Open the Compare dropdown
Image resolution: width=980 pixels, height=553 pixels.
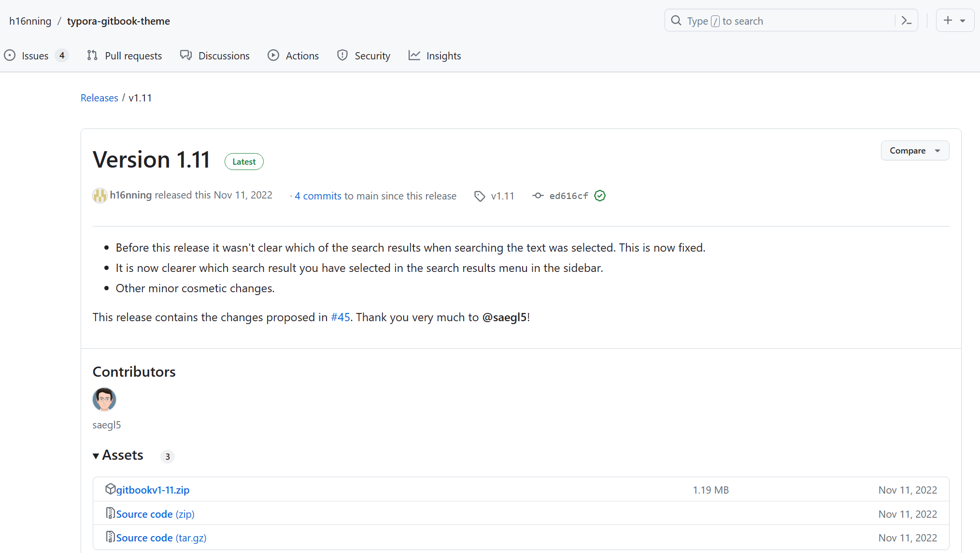(x=914, y=151)
